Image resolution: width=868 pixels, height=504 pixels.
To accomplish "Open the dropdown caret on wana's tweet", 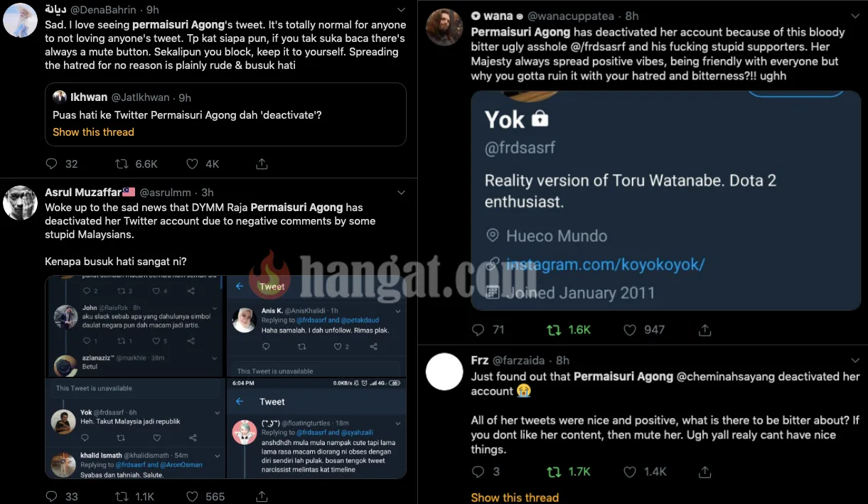I will point(854,16).
